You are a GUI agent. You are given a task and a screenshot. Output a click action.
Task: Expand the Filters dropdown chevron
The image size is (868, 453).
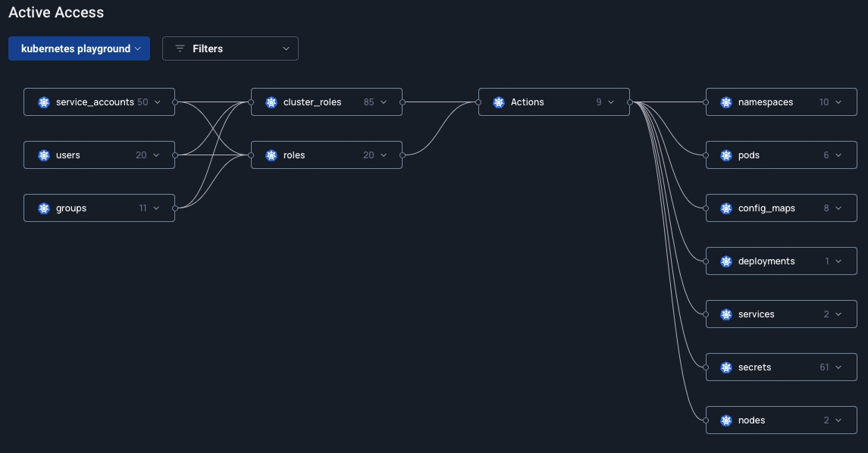click(286, 48)
